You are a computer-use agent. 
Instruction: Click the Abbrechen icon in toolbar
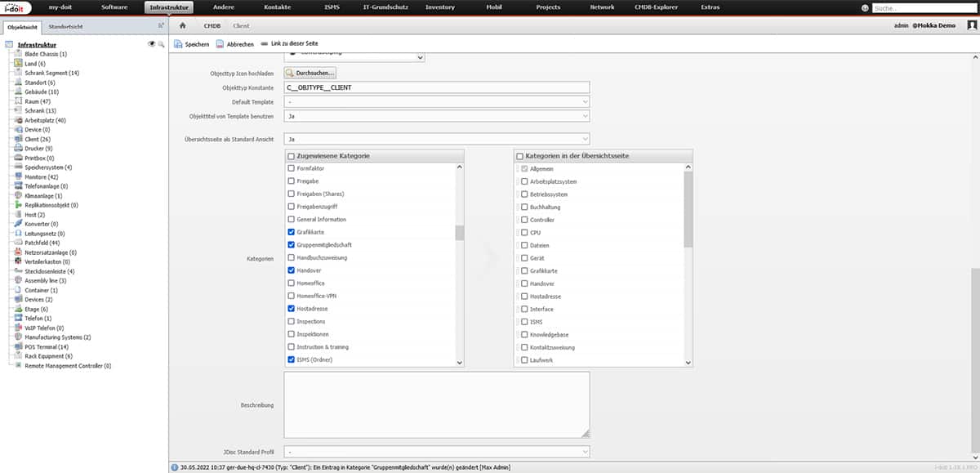coord(220,44)
